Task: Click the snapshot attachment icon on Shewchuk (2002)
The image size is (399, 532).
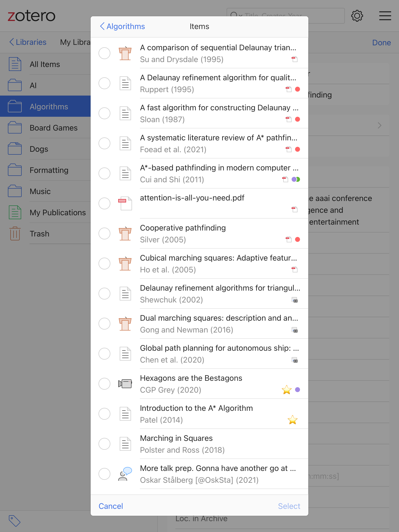Action: coord(295,300)
